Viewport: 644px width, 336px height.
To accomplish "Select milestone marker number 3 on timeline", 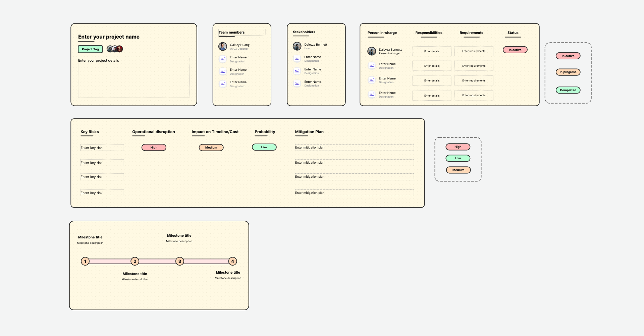I will click(180, 261).
